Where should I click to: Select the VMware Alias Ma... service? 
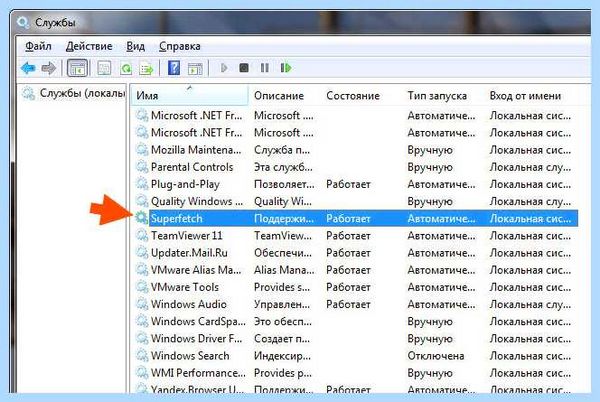pyautogui.click(x=196, y=270)
